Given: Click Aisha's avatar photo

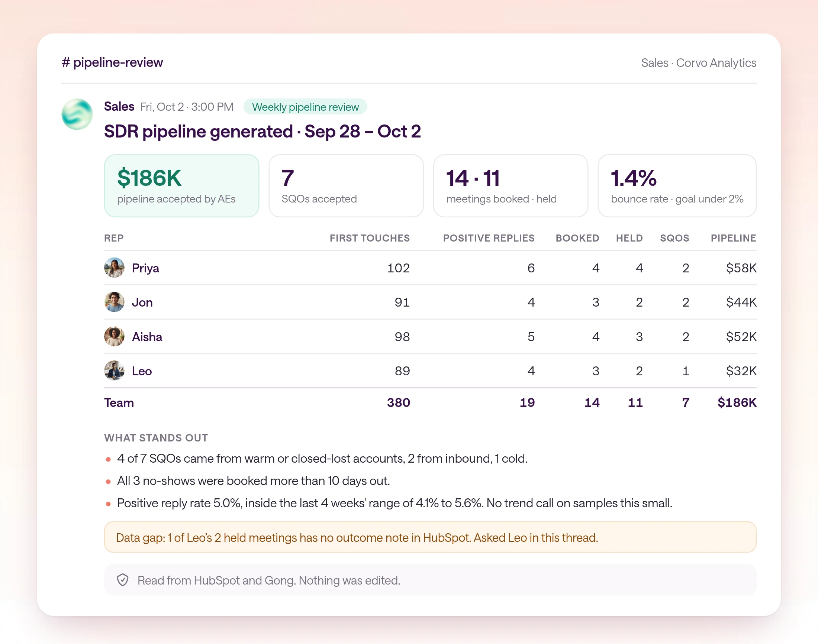Looking at the screenshot, I should click(114, 336).
